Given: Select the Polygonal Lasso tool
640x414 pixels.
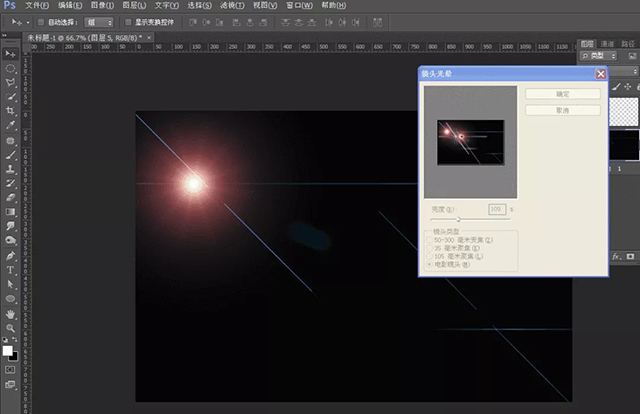Looking at the screenshot, I should pyautogui.click(x=11, y=82).
